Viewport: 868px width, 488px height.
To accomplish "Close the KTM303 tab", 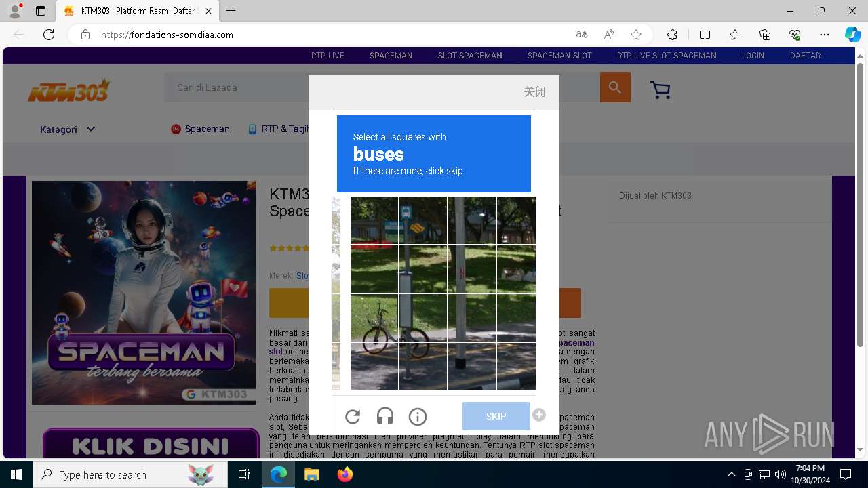I will (x=209, y=11).
